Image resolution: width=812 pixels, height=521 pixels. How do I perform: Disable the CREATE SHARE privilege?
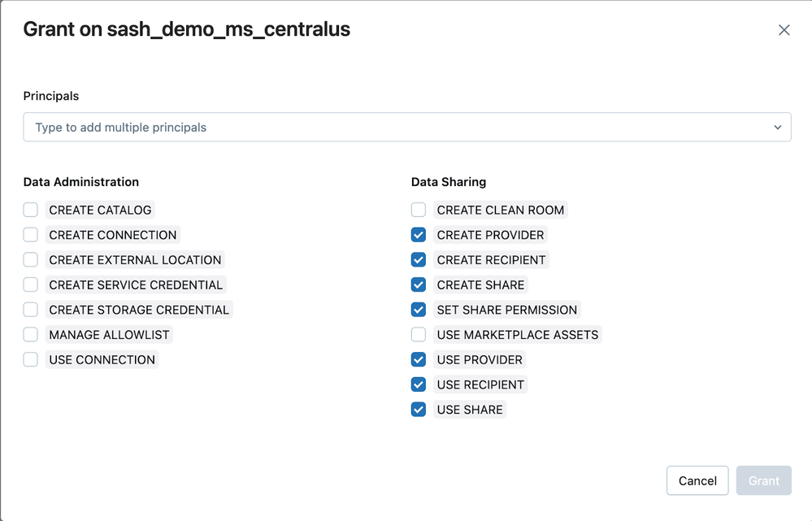(419, 285)
